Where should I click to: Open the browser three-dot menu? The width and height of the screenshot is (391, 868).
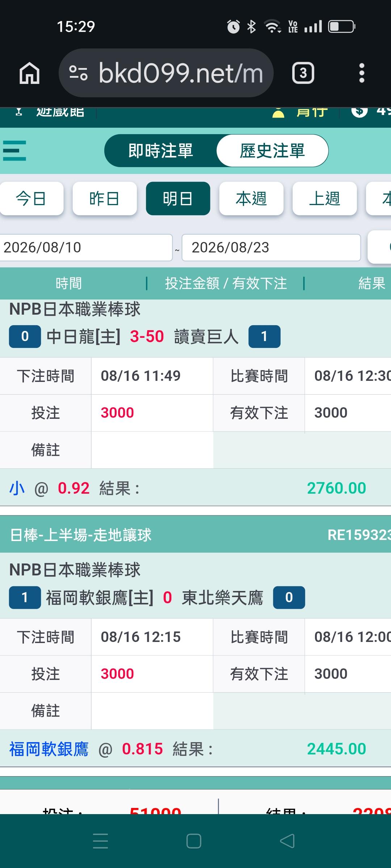pos(361,73)
